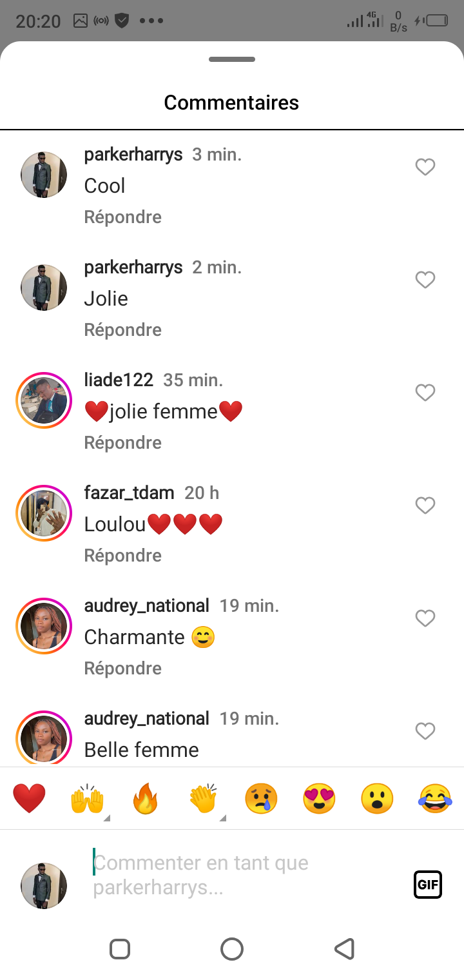Insert the crying sad face emoji
Image resolution: width=464 pixels, height=980 pixels.
[x=261, y=799]
